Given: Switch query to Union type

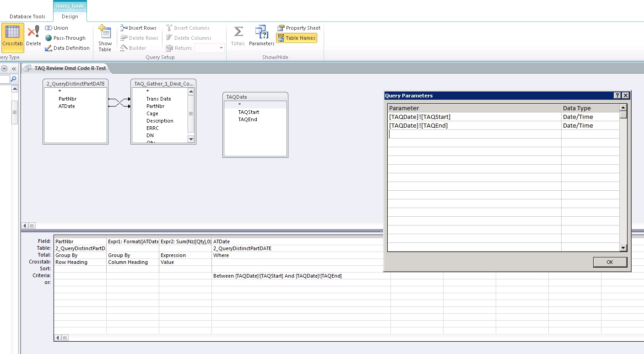Looking at the screenshot, I should click(x=57, y=28).
